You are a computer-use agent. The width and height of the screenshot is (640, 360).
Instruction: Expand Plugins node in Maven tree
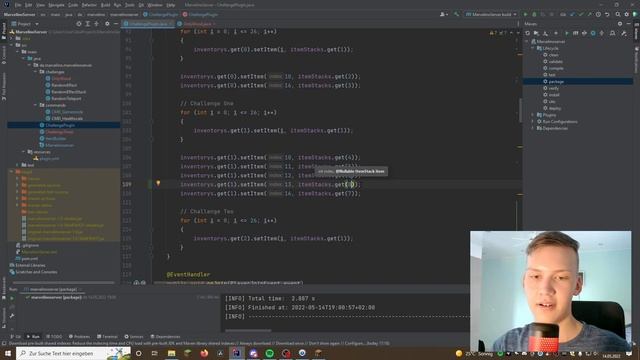pos(533,115)
